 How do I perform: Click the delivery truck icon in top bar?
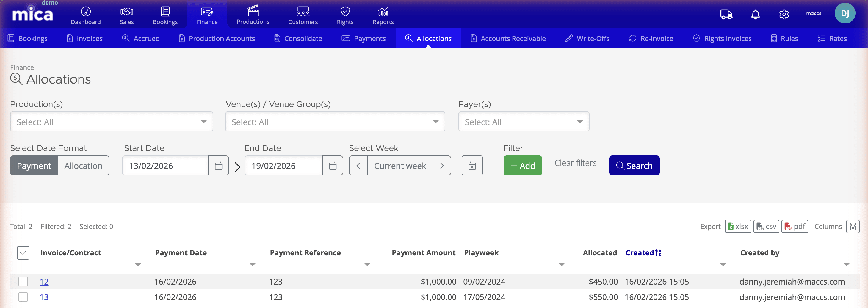tap(726, 15)
